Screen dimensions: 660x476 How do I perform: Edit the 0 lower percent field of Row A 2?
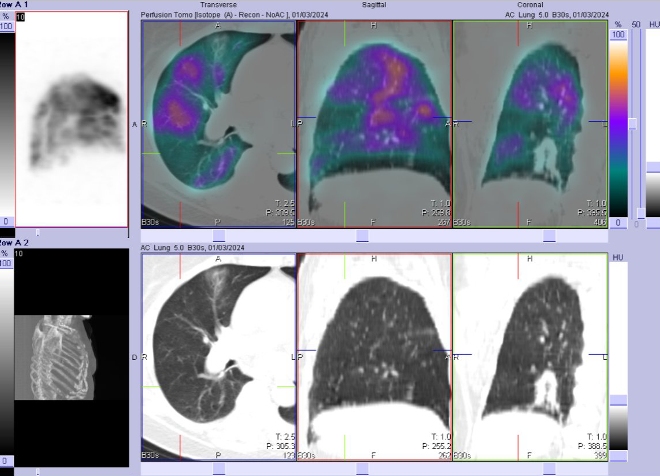6,461
